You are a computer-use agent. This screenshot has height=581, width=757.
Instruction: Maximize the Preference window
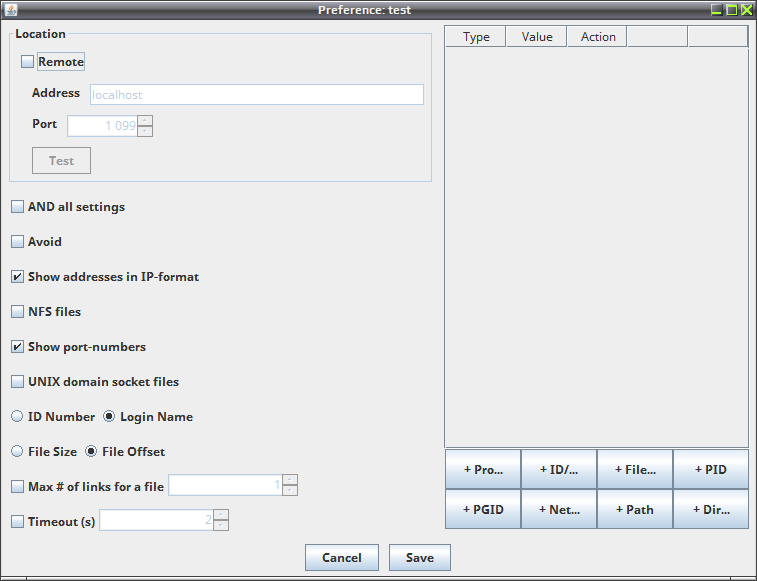click(732, 10)
